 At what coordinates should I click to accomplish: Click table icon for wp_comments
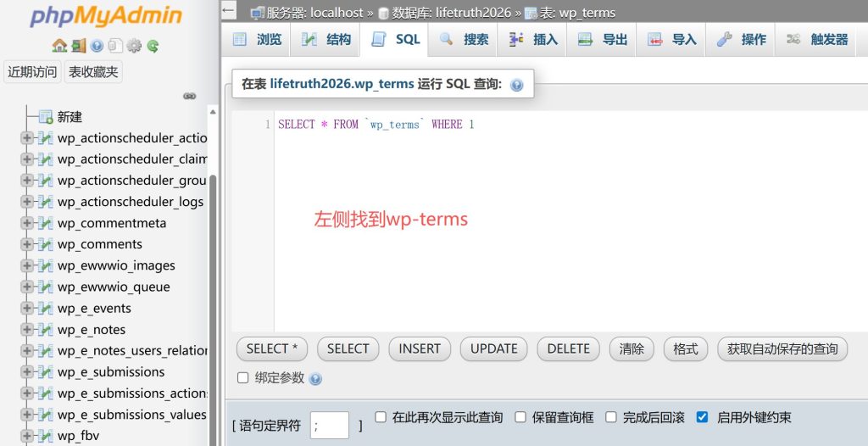[46, 244]
